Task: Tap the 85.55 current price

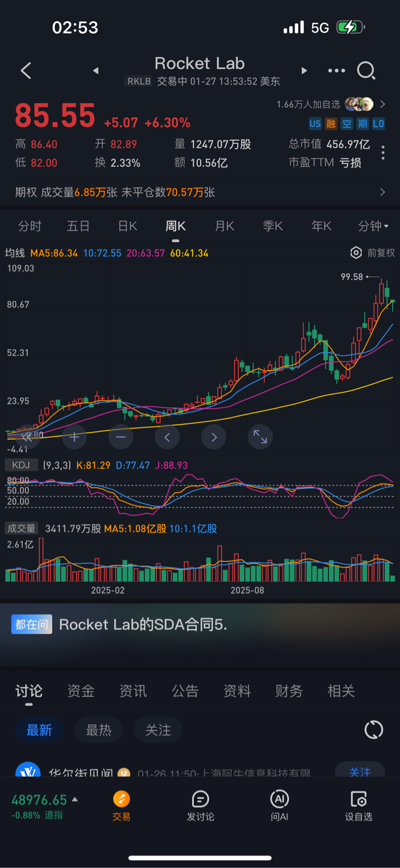Action: point(55,115)
